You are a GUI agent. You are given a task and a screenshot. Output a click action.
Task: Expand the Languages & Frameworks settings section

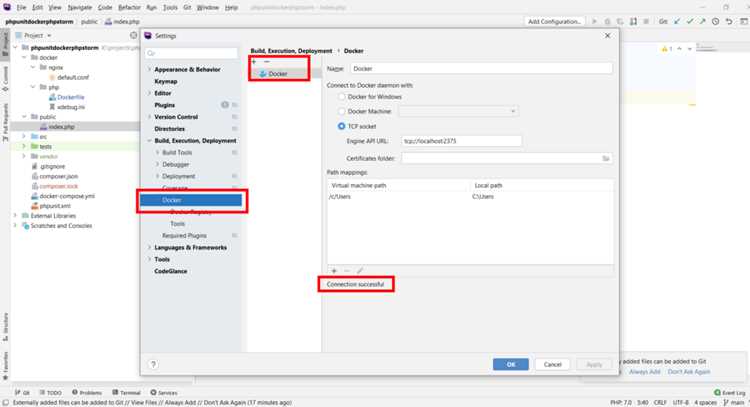[x=149, y=248]
